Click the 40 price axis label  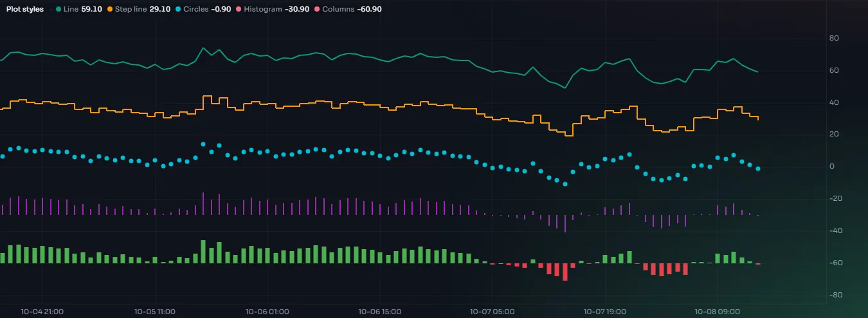(834, 102)
